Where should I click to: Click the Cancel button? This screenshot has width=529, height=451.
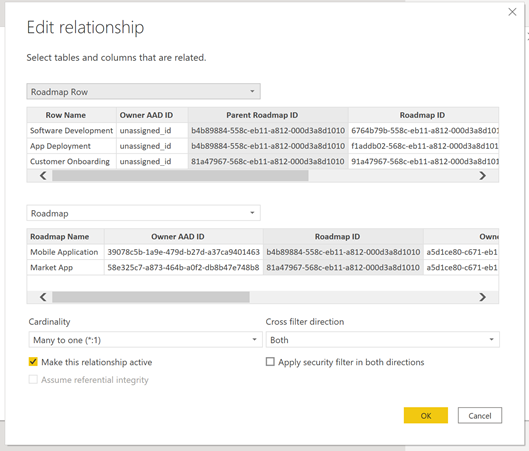(x=480, y=415)
